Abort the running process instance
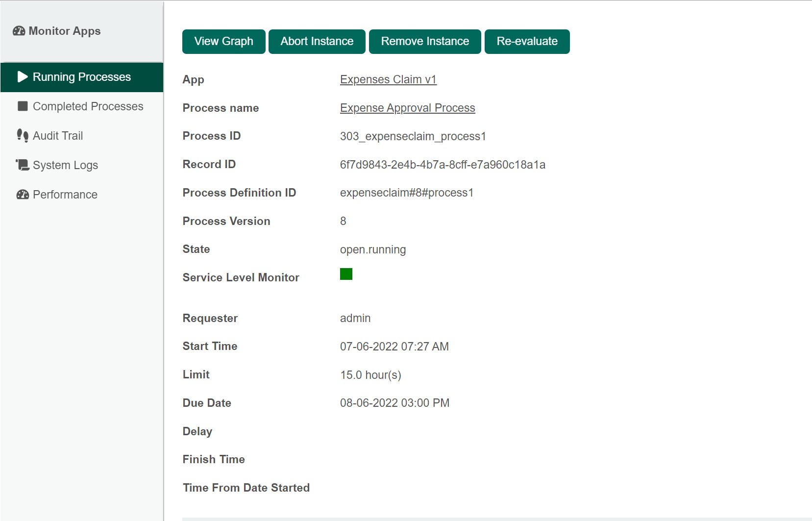The image size is (812, 521). pos(317,42)
